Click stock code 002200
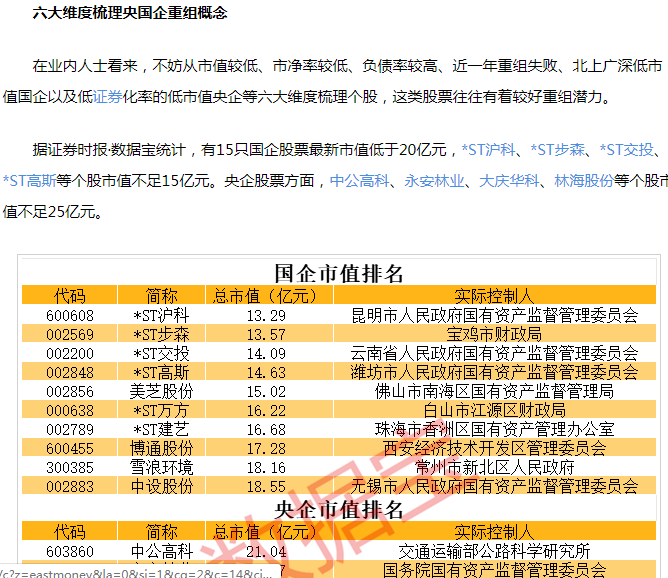Image resolution: width=668 pixels, height=578 pixels. 70,354
